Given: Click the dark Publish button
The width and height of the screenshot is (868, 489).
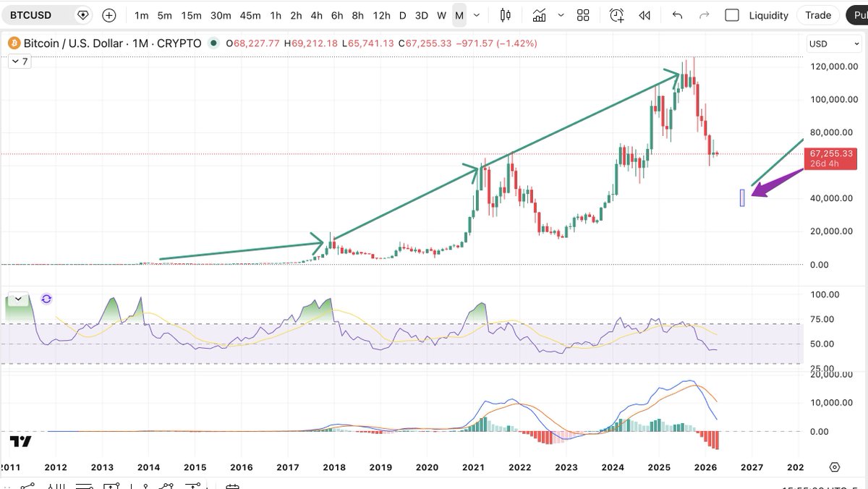Looking at the screenshot, I should point(857,15).
